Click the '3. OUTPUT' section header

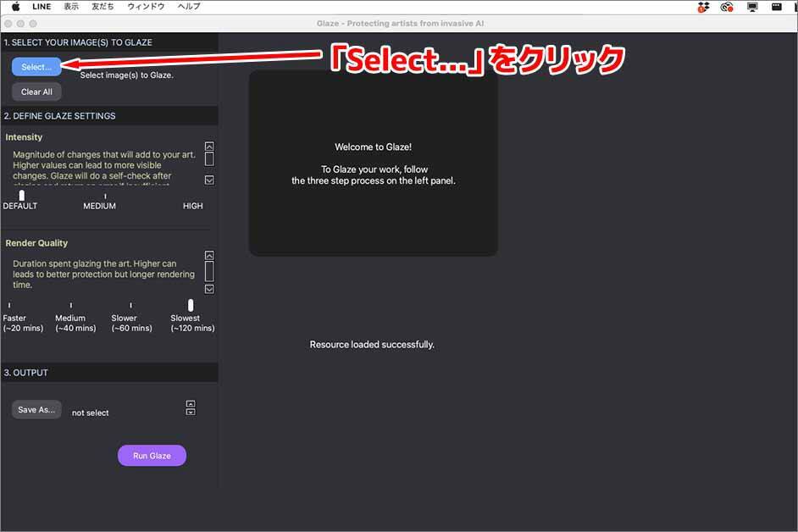(x=26, y=373)
